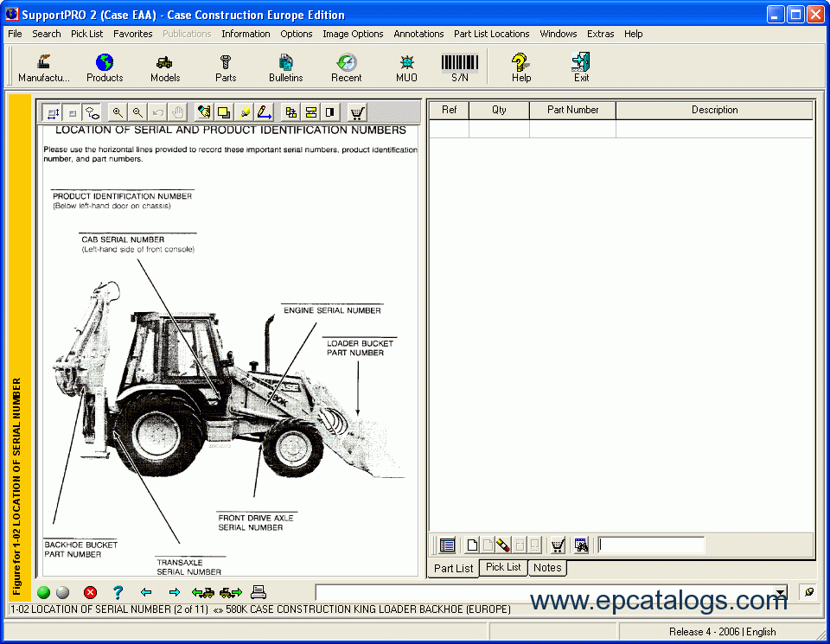Select the pencil line drawing tool
830x644 pixels.
(x=265, y=112)
